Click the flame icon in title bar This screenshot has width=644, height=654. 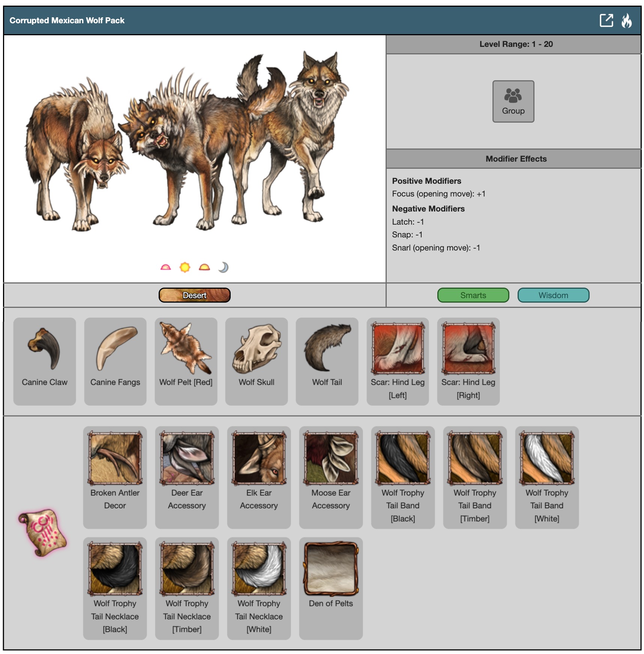626,21
